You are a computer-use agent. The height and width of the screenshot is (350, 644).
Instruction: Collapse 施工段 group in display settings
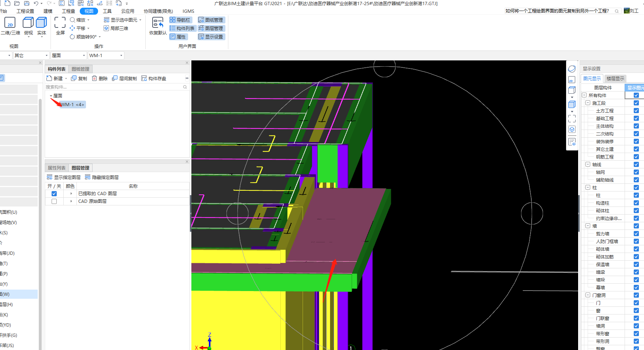click(588, 103)
